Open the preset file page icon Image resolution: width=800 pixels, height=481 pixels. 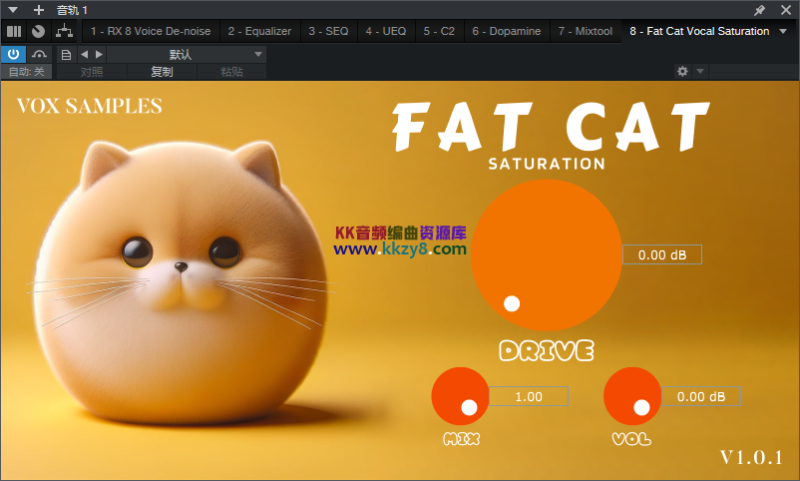click(66, 54)
